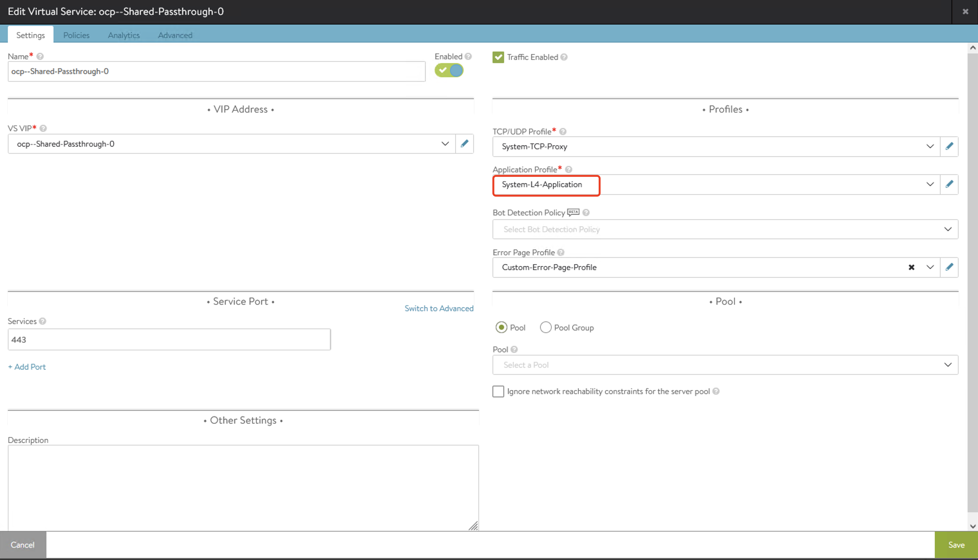Open the Select a Pool dropdown

click(x=725, y=365)
